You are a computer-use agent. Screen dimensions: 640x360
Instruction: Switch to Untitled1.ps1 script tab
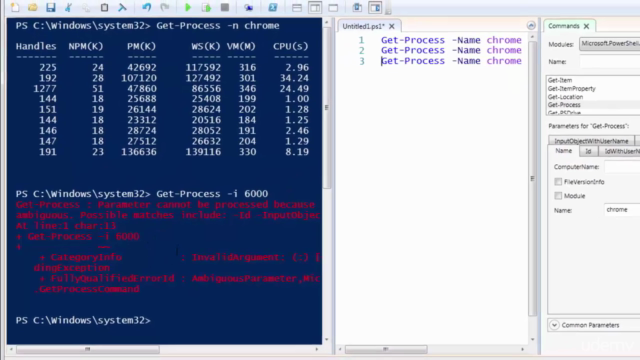(x=363, y=26)
